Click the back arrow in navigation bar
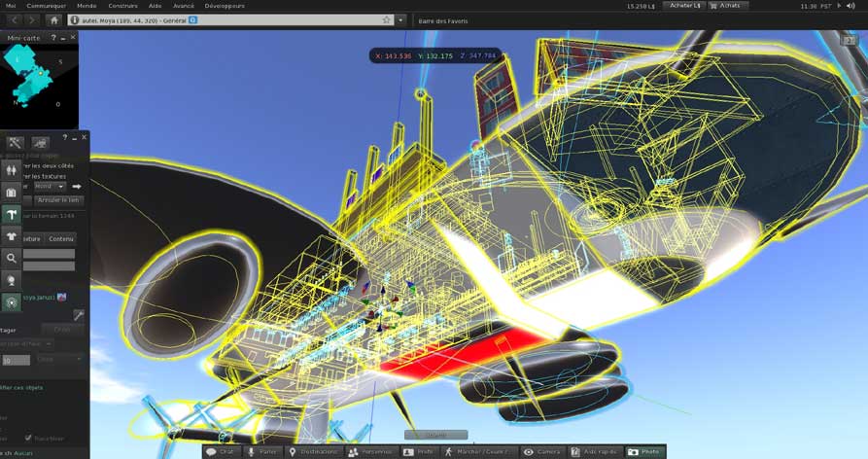This screenshot has height=459, width=868. 12,19
